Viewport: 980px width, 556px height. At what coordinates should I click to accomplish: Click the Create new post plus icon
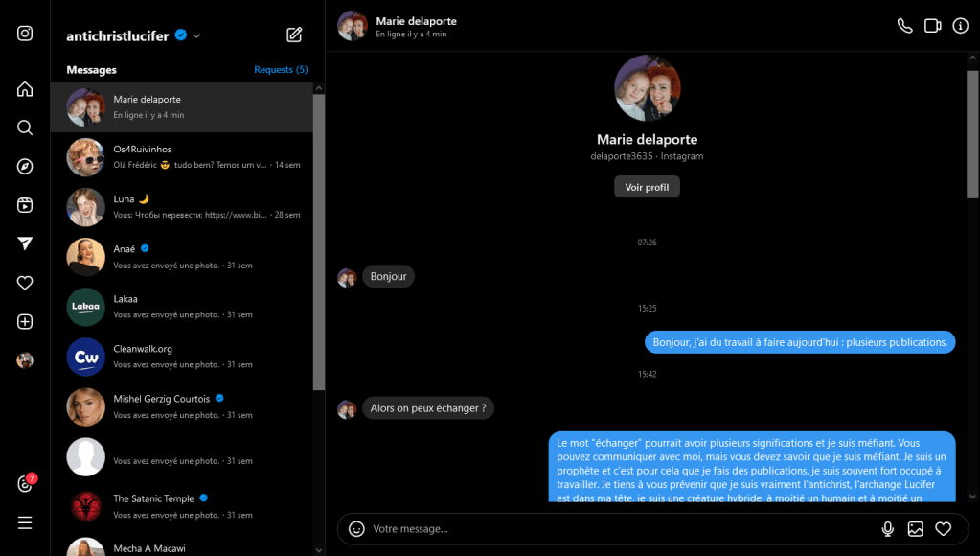[x=25, y=322]
